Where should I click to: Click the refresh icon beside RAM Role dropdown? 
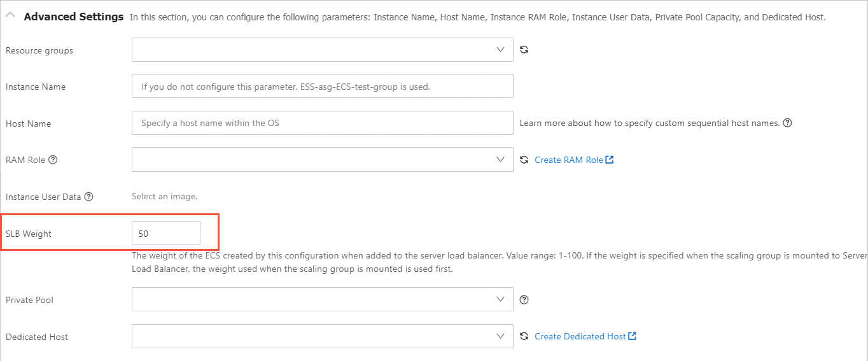click(x=524, y=160)
